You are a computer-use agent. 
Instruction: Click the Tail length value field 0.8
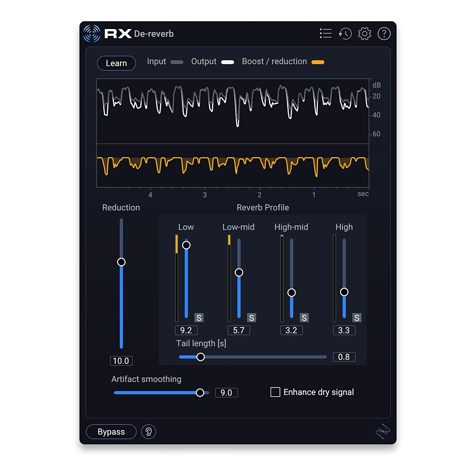pyautogui.click(x=344, y=357)
